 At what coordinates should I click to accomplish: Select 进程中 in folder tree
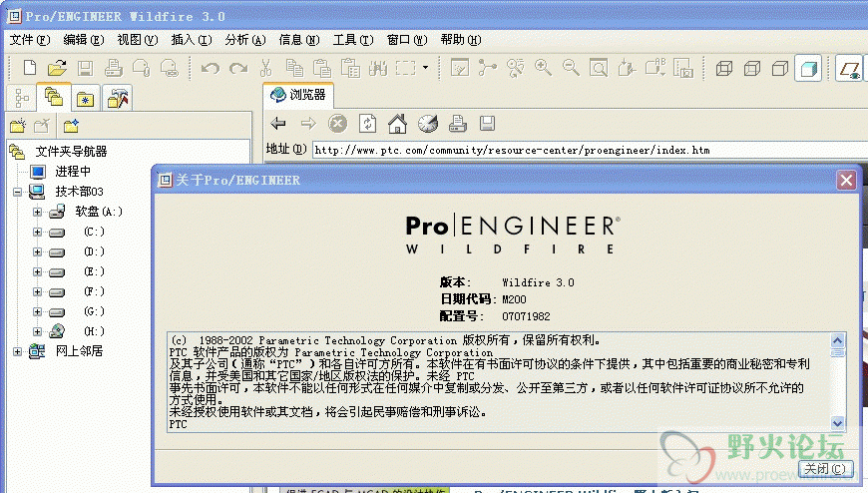[x=73, y=172]
